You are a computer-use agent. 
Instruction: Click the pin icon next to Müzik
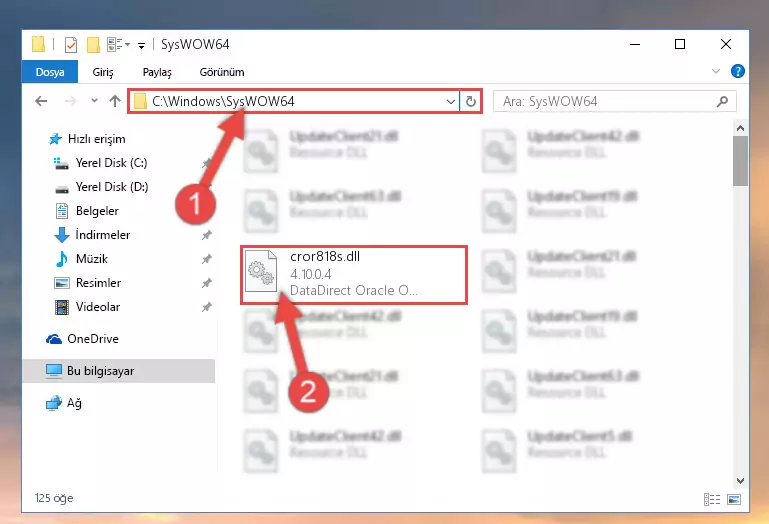[x=206, y=259]
